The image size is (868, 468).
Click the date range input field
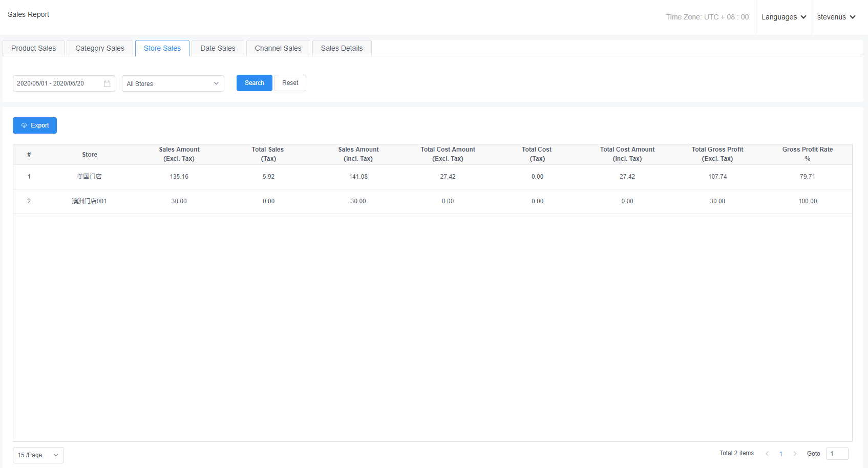tap(57, 83)
